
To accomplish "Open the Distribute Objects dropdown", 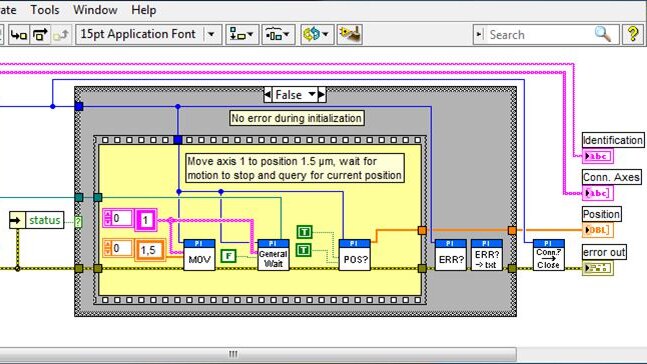I will tap(278, 34).
